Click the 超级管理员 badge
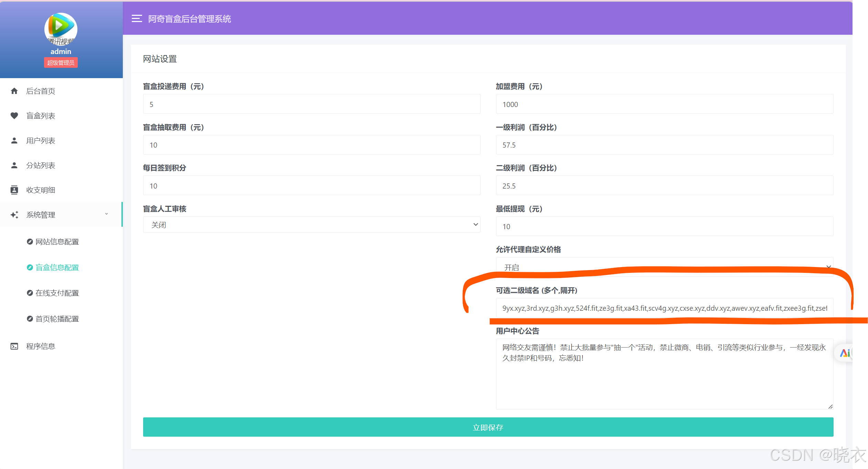The width and height of the screenshot is (868, 469). (61, 63)
